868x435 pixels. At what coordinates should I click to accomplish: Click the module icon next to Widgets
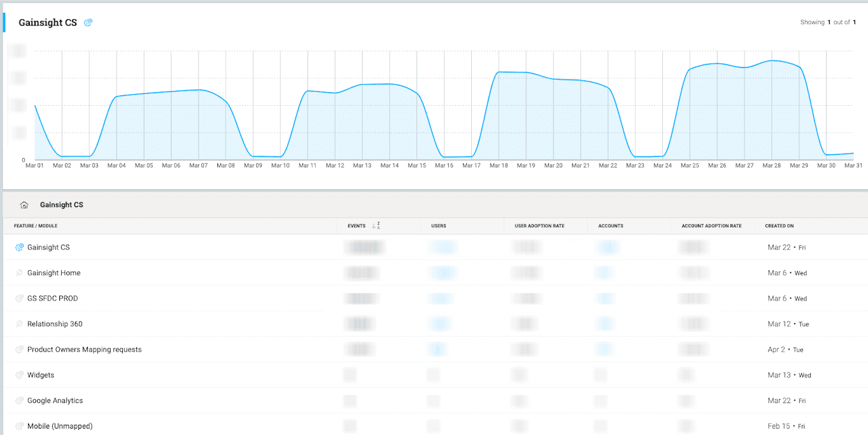click(19, 375)
